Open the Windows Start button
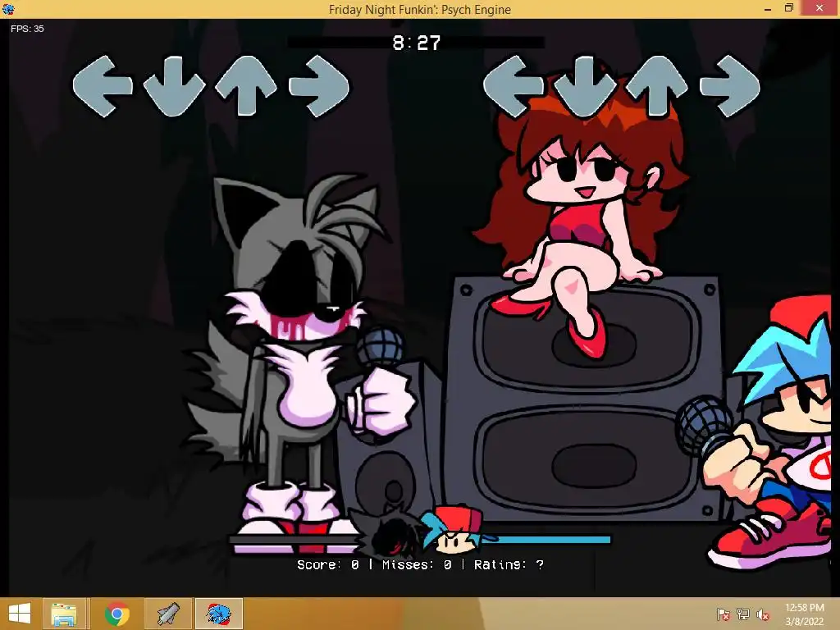 (20, 614)
